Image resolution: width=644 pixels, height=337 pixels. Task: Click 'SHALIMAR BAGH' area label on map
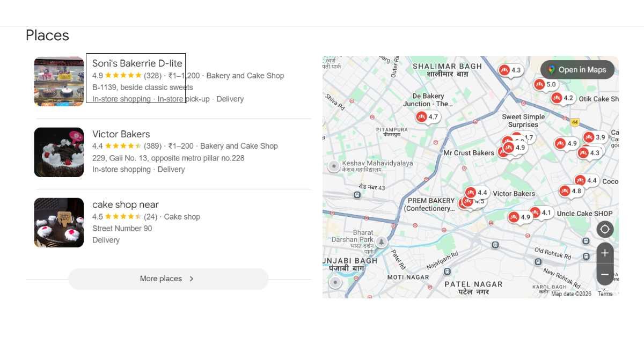(x=448, y=66)
